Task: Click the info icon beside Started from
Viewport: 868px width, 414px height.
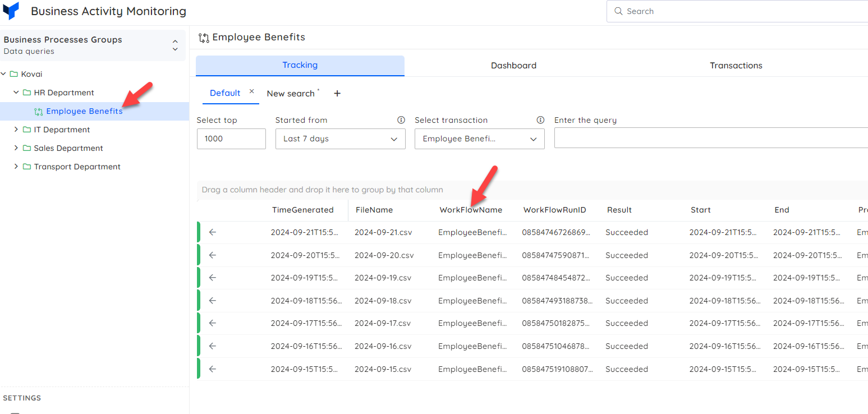Action: (401, 120)
